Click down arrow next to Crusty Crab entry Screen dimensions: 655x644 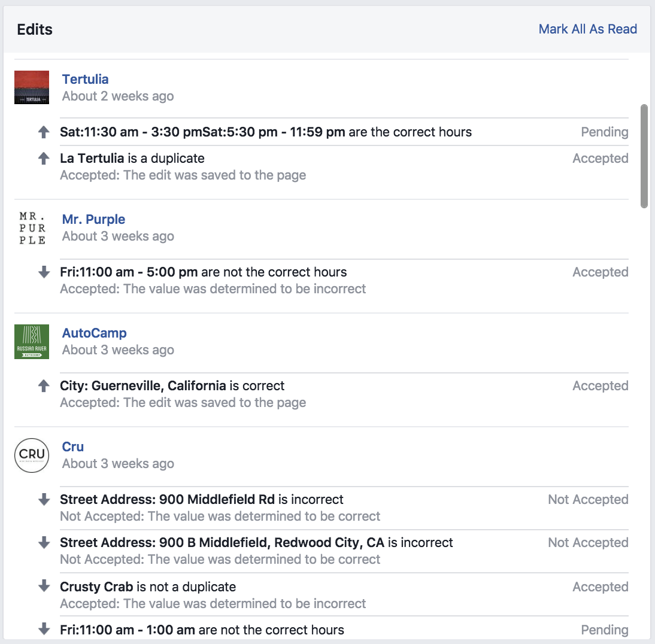tap(44, 587)
